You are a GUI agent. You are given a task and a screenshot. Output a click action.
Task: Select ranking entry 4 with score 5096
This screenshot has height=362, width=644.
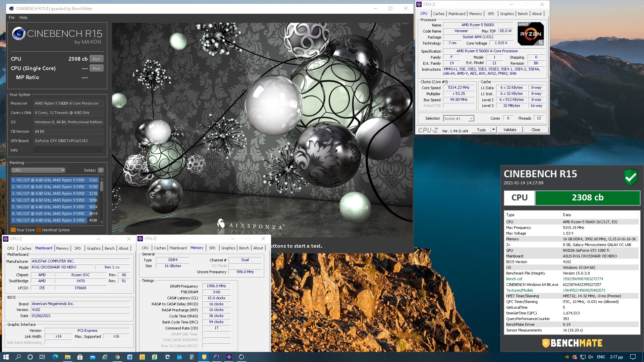coord(55,200)
